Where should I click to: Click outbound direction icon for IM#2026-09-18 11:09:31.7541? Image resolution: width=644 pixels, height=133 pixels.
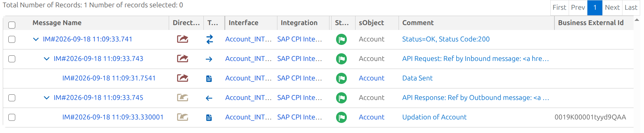[x=183, y=78]
